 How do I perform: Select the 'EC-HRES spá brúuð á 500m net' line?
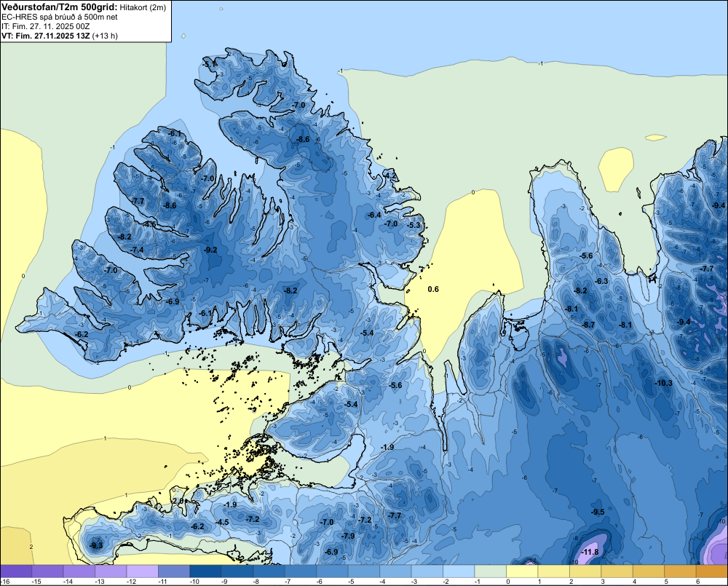(x=60, y=17)
